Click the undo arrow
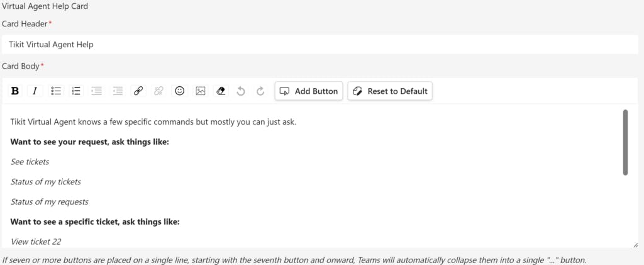The image size is (644, 265). coord(241,91)
